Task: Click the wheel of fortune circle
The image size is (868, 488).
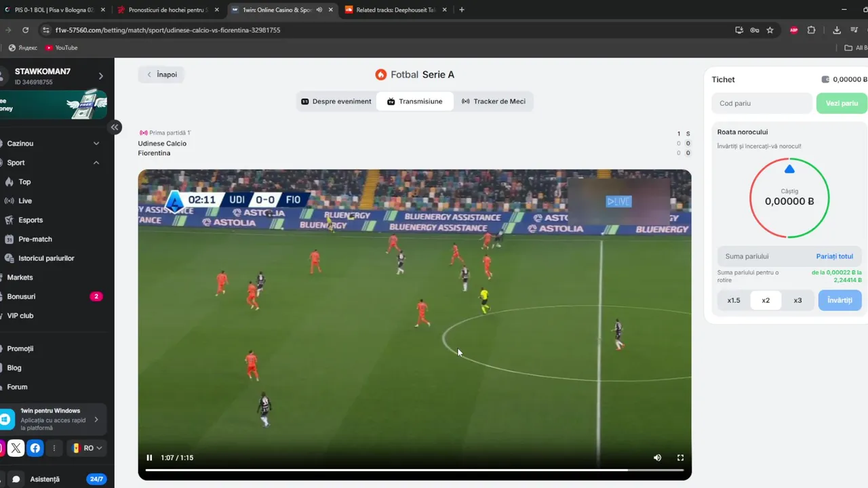Action: [789, 198]
